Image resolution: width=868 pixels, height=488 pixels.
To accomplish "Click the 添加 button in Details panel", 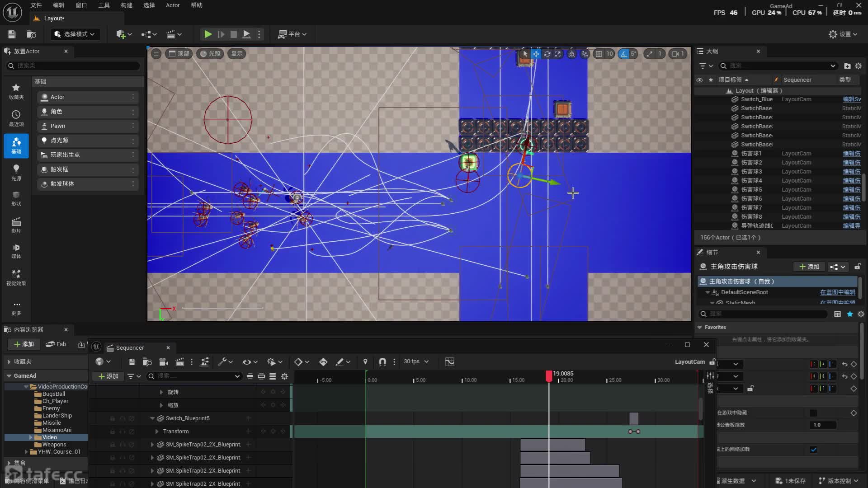I will click(x=809, y=267).
